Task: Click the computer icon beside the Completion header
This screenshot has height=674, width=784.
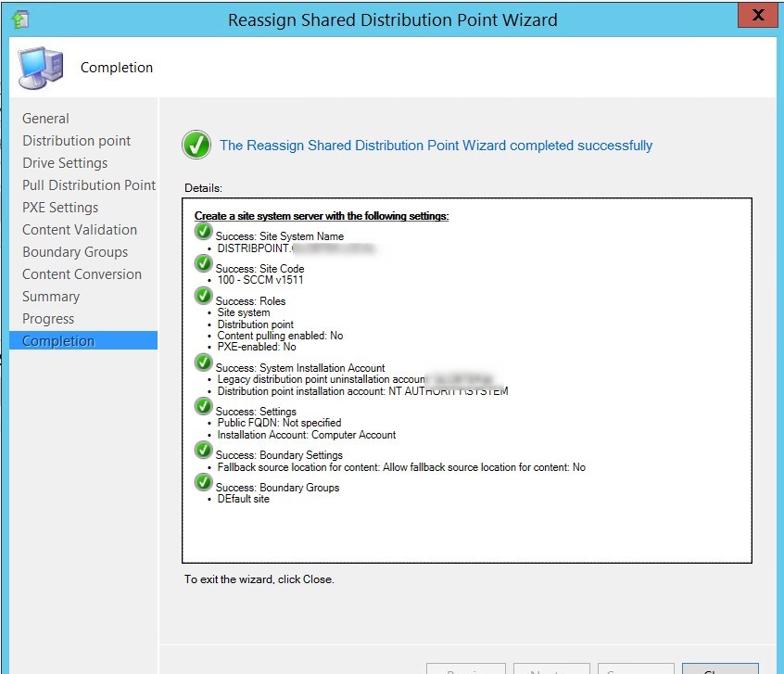Action: (42, 68)
